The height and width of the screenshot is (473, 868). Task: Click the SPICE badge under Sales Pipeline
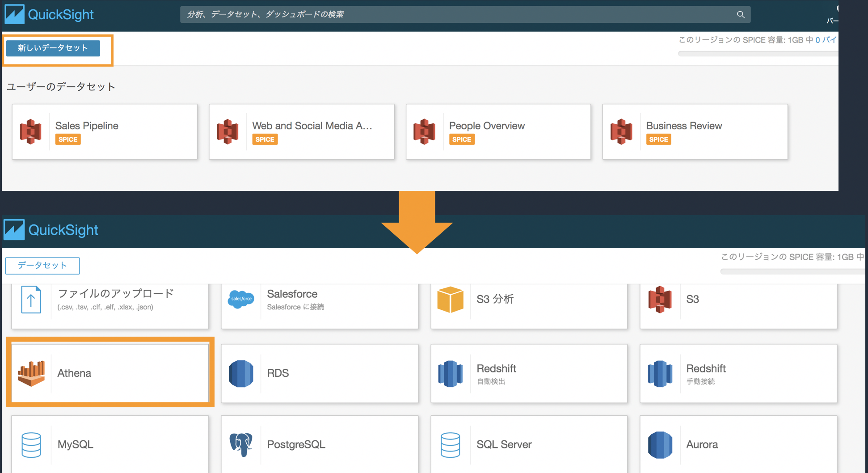[68, 139]
